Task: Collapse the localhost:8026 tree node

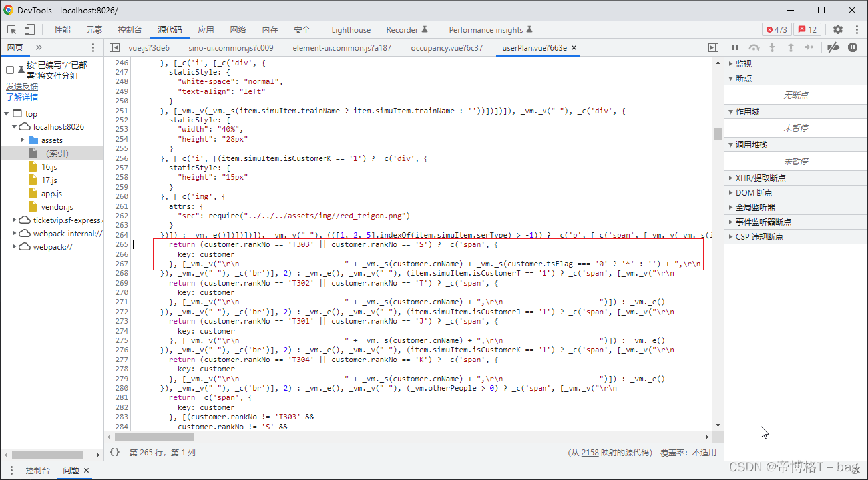Action: [15, 127]
